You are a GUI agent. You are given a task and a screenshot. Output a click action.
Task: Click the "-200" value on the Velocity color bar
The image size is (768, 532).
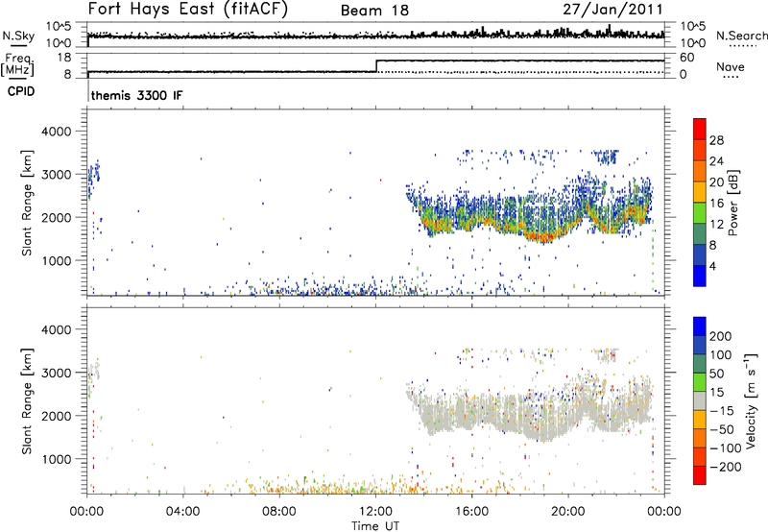tap(726, 467)
